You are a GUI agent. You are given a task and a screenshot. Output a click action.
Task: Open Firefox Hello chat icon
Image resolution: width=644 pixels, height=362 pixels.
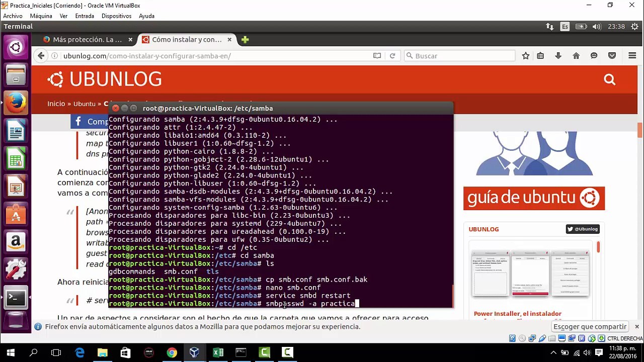(x=594, y=56)
